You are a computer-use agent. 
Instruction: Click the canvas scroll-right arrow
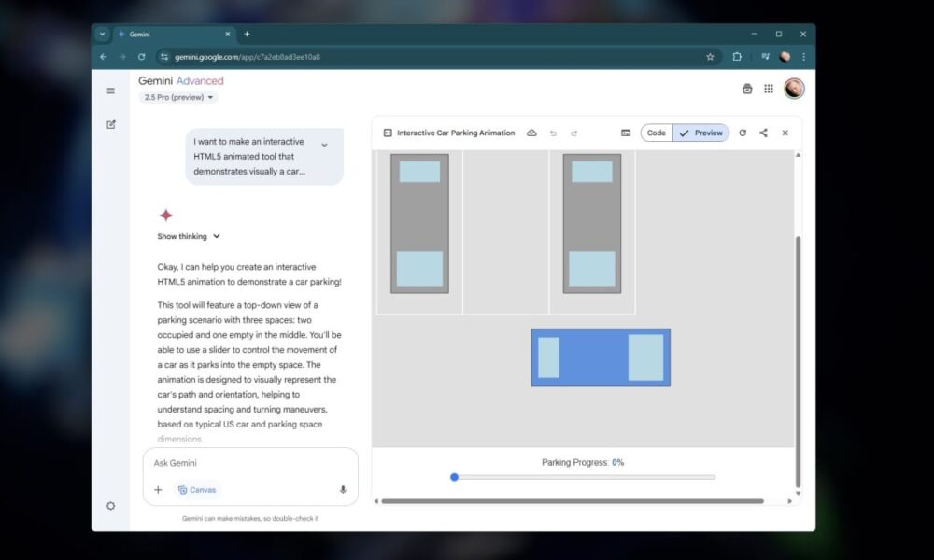[790, 501]
